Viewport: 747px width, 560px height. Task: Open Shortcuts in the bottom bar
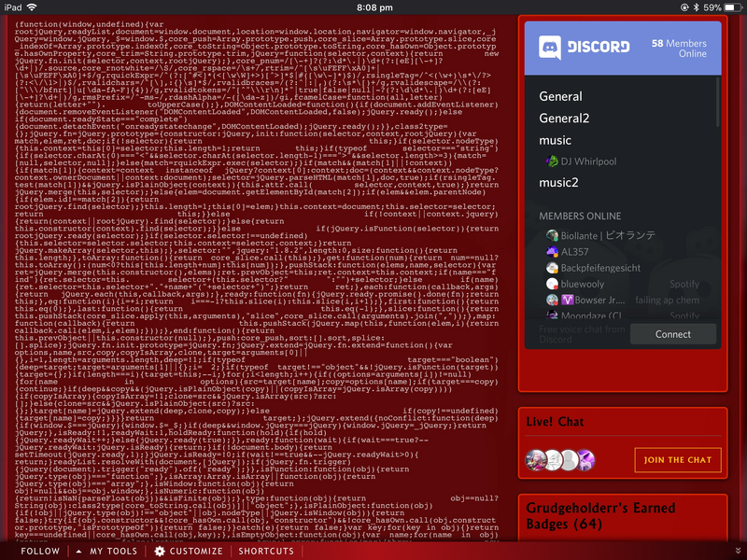[265, 551]
